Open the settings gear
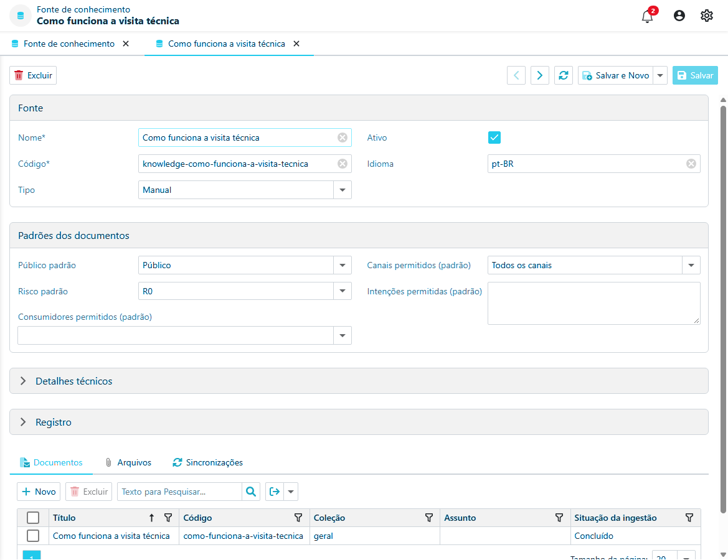The width and height of the screenshot is (728, 560). [x=706, y=16]
